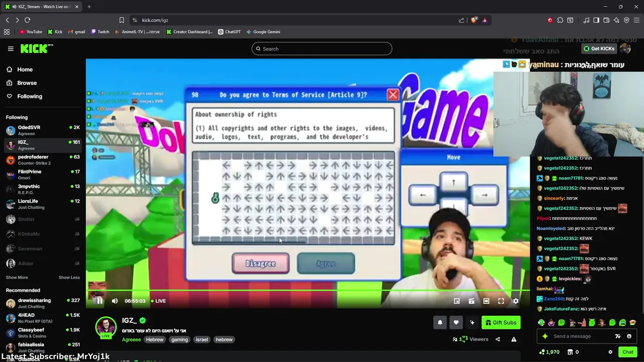This screenshot has height=362, width=644.
Task: Open video player settings gear
Action: (x=516, y=301)
